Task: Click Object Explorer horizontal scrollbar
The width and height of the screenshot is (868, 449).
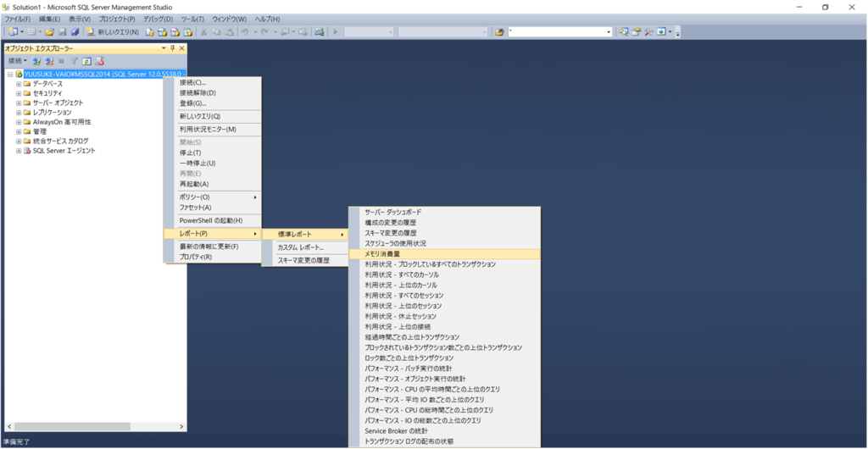Action: 72,427
